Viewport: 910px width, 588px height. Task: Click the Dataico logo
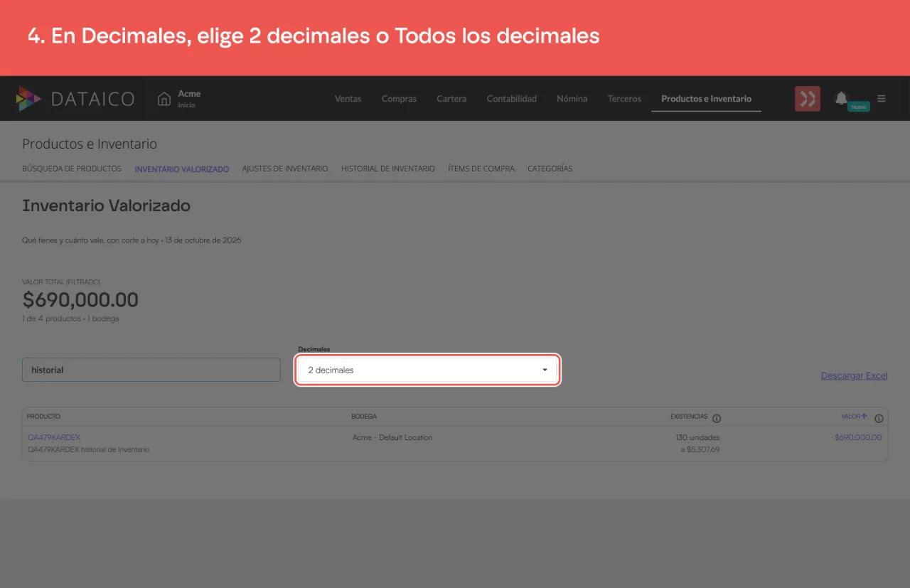[75, 99]
